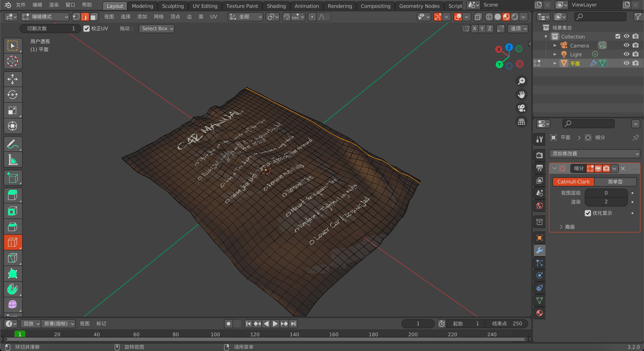Select the Poly Build tool
The width and height of the screenshot is (644, 351).
(13, 273)
